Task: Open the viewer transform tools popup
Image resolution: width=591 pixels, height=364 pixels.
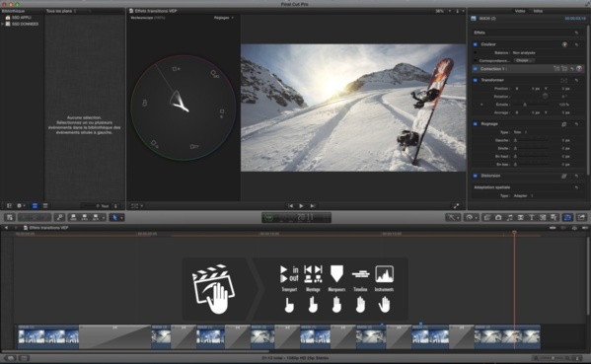Action: point(137,206)
